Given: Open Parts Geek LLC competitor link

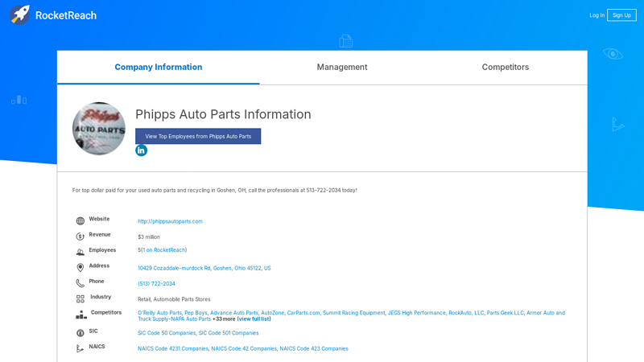Looking at the screenshot, I should (x=506, y=313).
